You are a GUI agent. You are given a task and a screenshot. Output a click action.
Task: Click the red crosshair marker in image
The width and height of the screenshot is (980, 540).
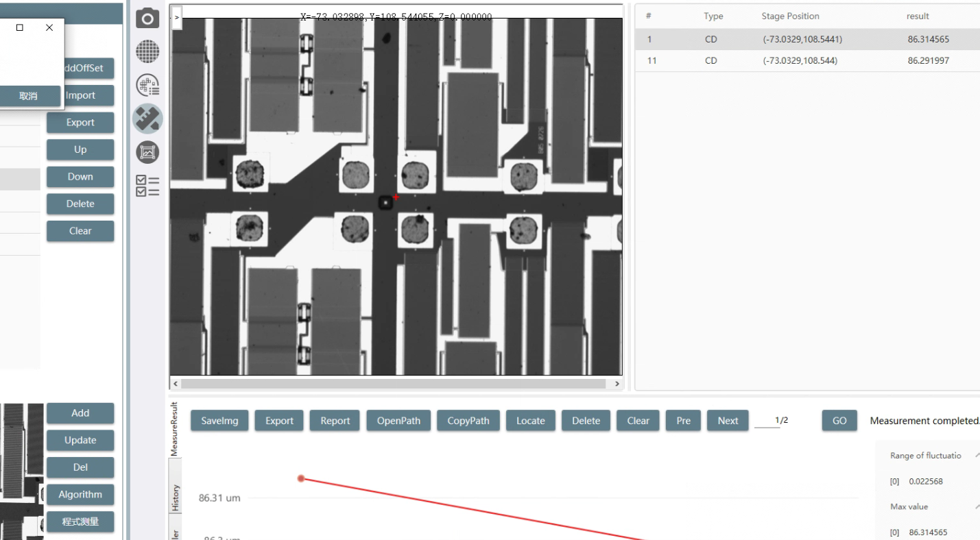click(396, 197)
